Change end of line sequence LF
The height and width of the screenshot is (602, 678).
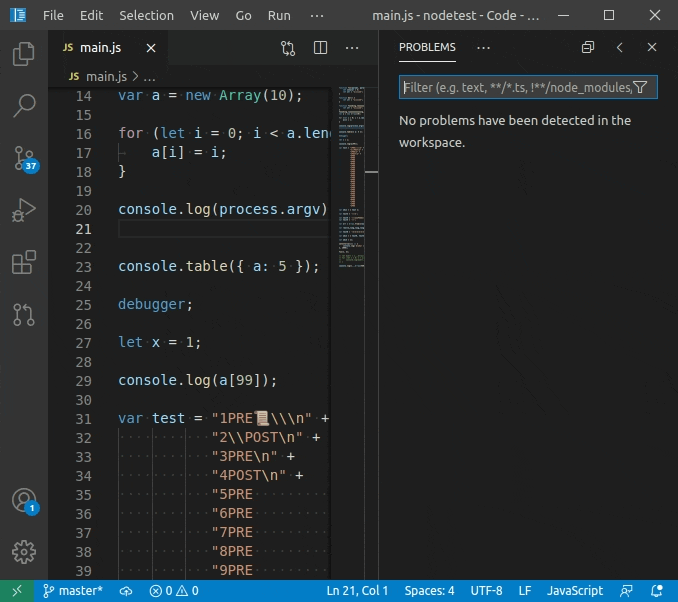click(x=524, y=591)
